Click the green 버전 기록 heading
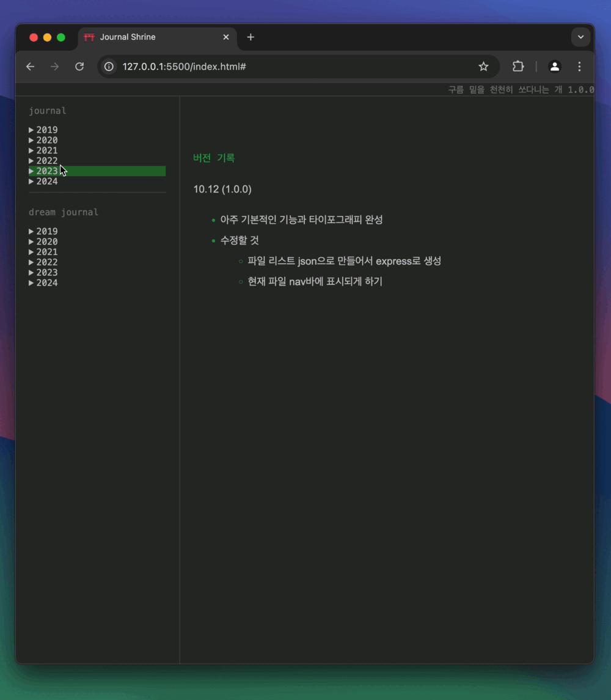The width and height of the screenshot is (611, 700). pos(213,157)
